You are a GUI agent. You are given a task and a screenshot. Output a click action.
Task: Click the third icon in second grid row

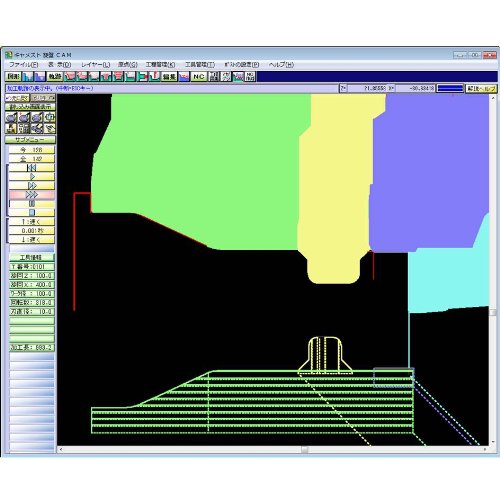click(37, 128)
